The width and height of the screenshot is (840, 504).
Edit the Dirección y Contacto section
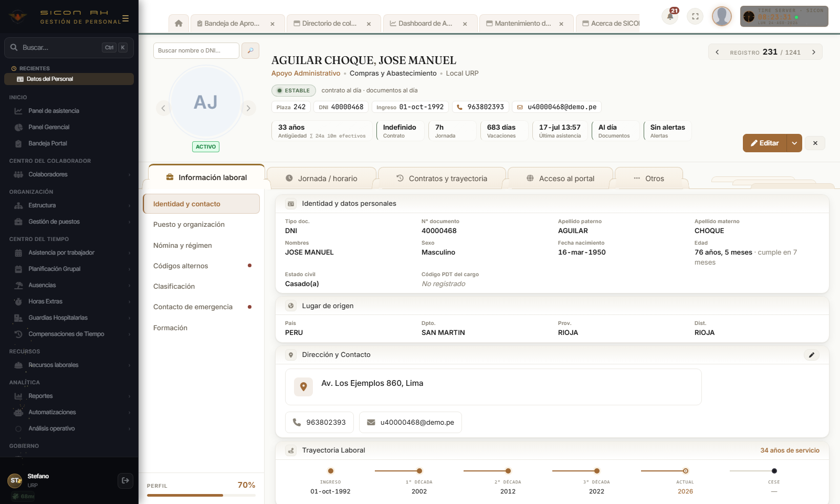pyautogui.click(x=812, y=355)
